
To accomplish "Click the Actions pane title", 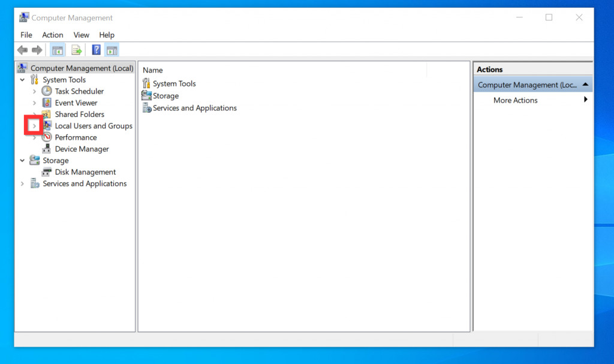I will click(x=489, y=70).
